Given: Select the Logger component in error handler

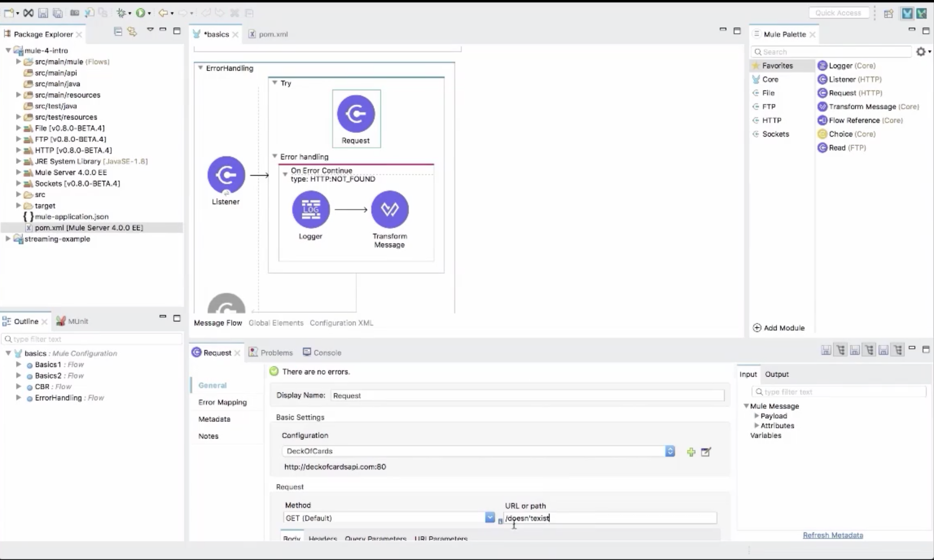Looking at the screenshot, I should tap(311, 210).
